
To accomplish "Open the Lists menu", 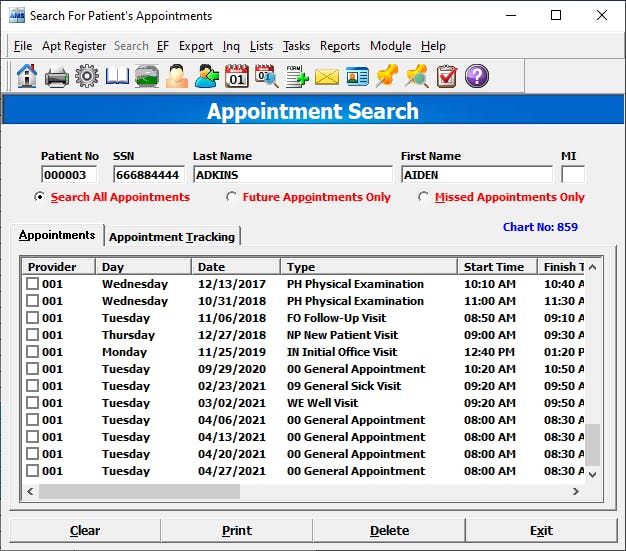I will pos(261,46).
